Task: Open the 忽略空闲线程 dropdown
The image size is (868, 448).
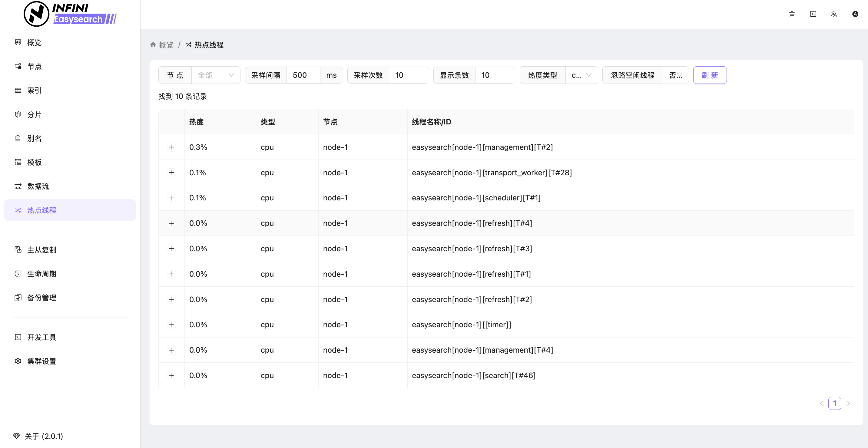Action: pos(675,75)
